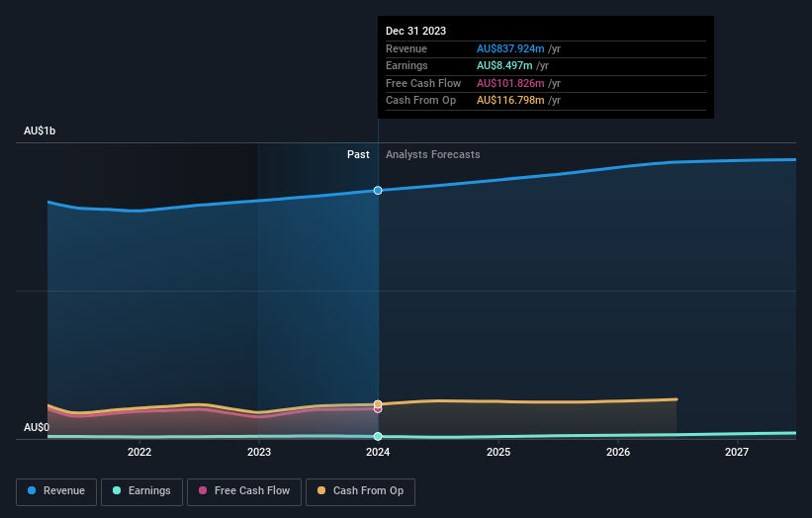Toggle the Earnings series in legend

(141, 491)
